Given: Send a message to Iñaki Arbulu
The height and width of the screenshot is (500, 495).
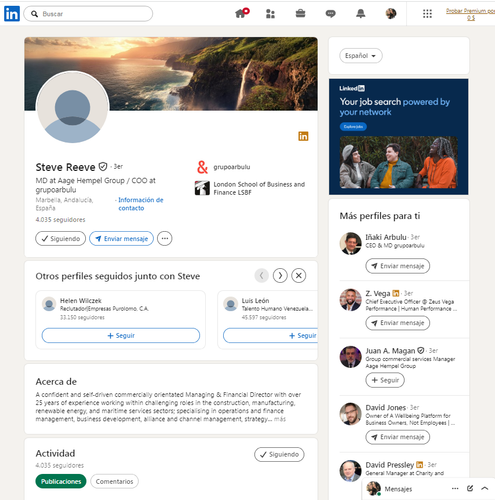Looking at the screenshot, I should [x=397, y=266].
